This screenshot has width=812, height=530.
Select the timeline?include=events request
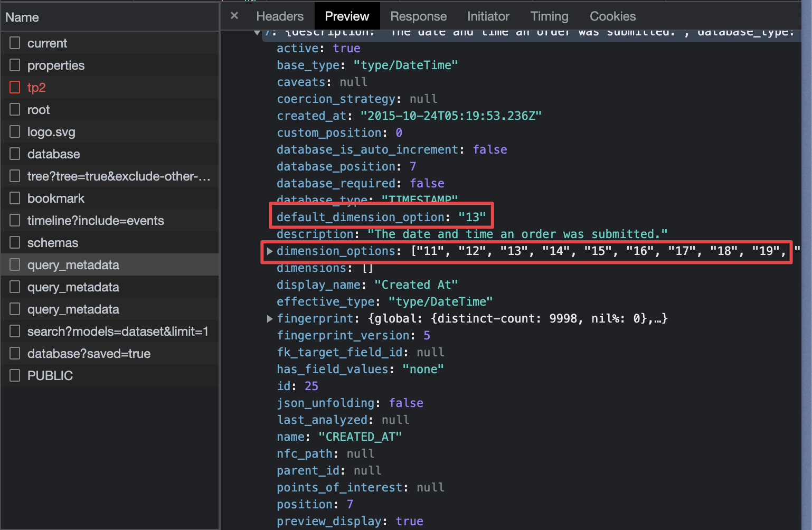click(x=96, y=220)
